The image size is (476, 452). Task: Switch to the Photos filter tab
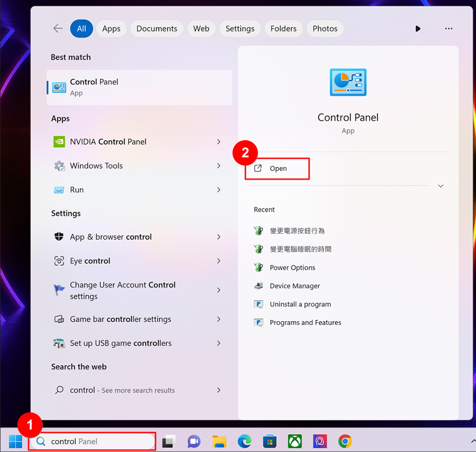coord(325,29)
